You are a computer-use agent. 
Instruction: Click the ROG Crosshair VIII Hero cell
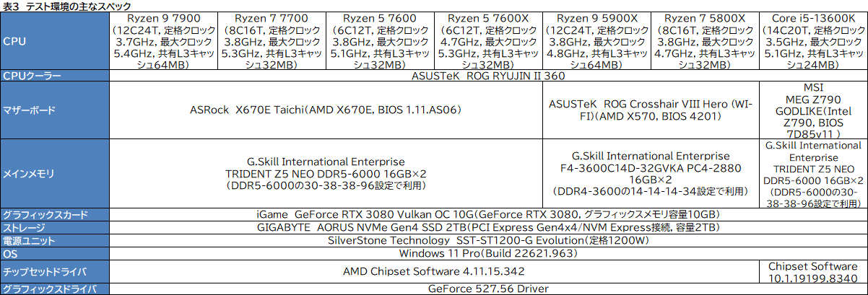(x=650, y=110)
